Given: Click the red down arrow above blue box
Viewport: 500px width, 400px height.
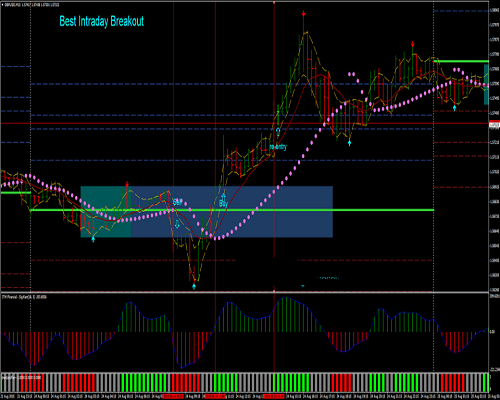Looking at the screenshot, I should click(127, 184).
